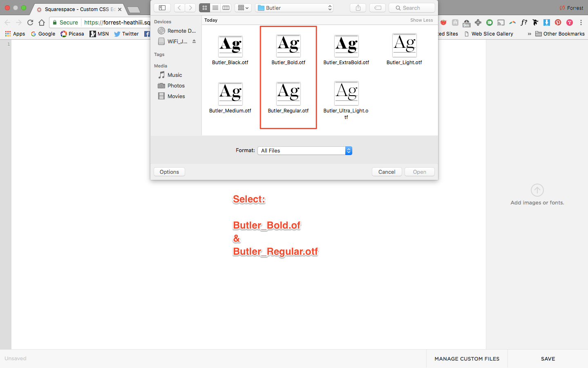588x368 pixels.
Task: Click the f? font finder extension
Action: coord(524,22)
